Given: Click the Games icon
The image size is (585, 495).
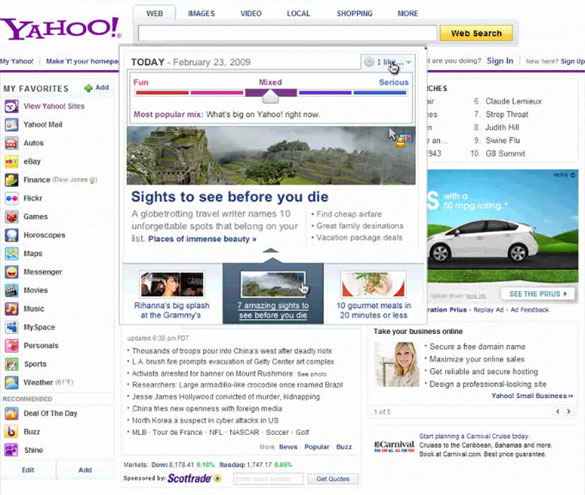Looking at the screenshot, I should coord(12,217).
